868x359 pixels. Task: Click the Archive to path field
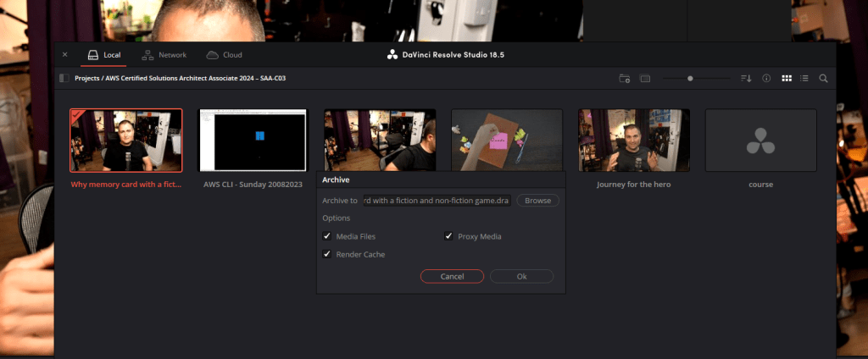[437, 201]
